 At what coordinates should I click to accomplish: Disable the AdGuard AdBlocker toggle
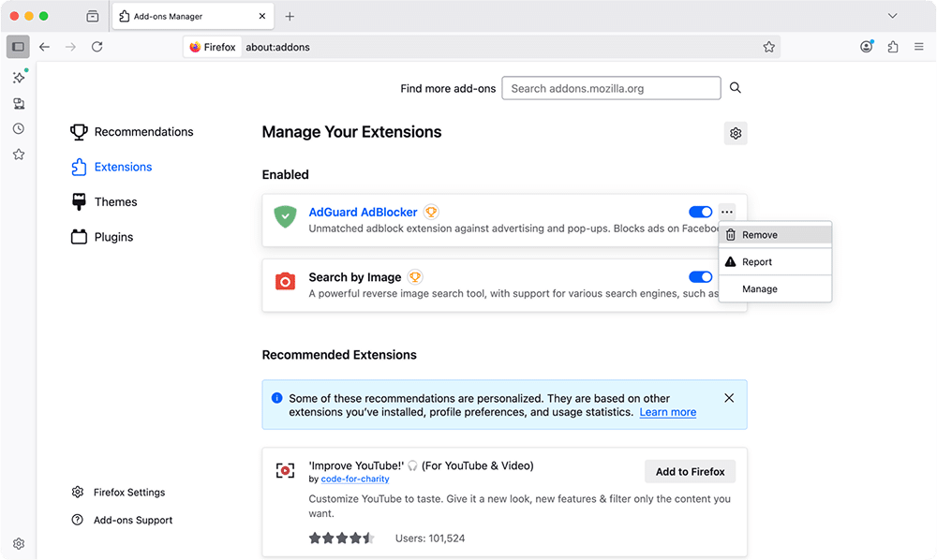pos(700,213)
